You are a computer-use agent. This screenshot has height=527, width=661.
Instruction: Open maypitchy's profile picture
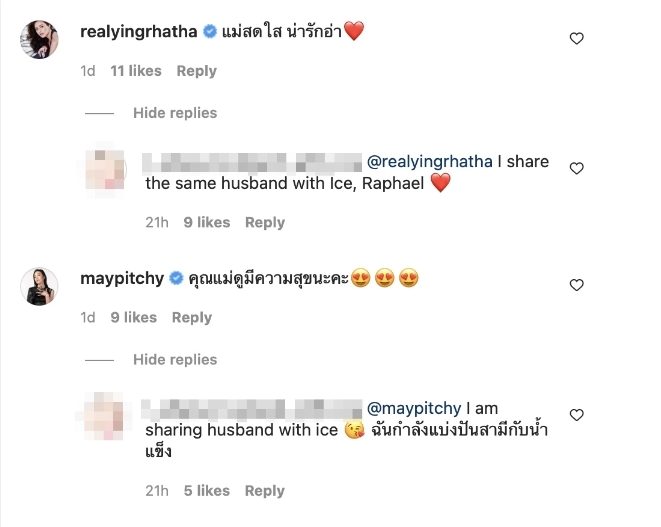point(40,286)
